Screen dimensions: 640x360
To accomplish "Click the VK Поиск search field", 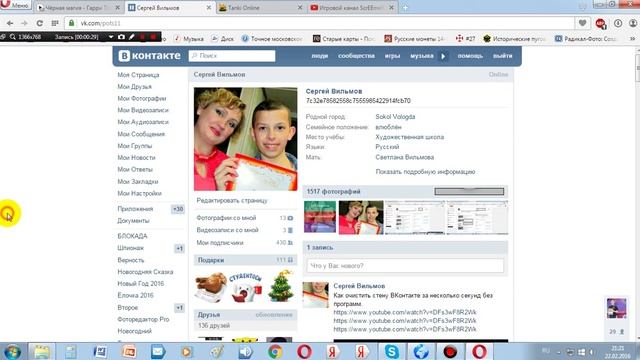I will coord(232,56).
